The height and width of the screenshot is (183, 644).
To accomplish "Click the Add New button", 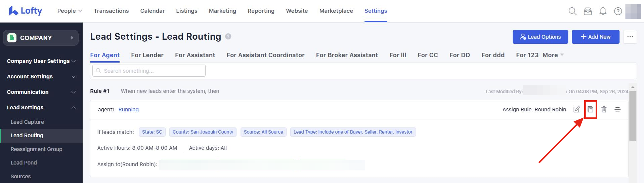I will click(x=595, y=37).
